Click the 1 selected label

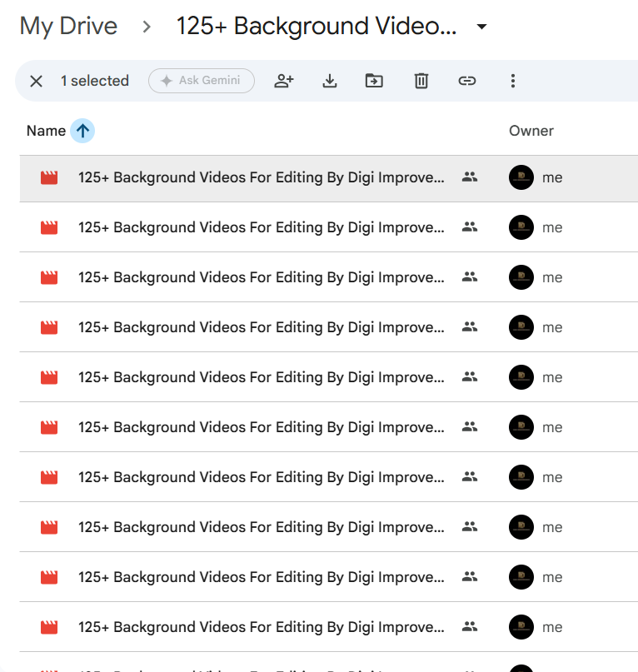(95, 81)
